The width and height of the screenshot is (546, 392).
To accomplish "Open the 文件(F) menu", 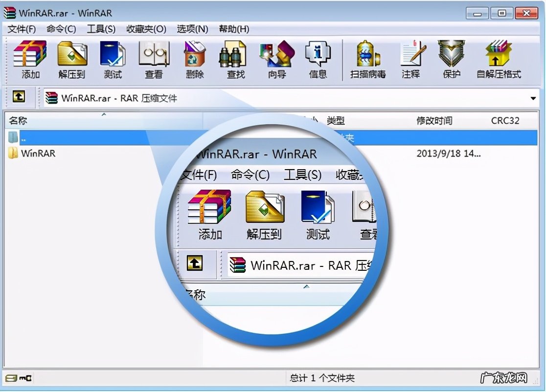I will coord(22,29).
